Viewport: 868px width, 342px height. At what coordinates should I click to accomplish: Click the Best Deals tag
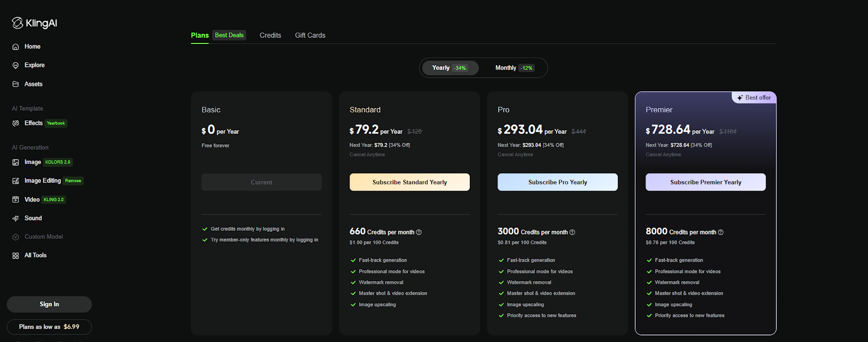pos(229,35)
